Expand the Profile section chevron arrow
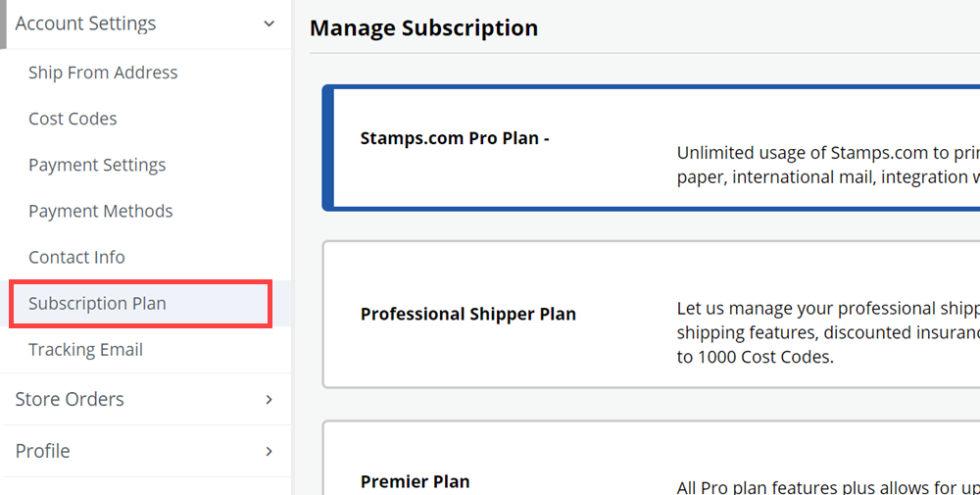Screen dimensions: 980x495 269,452
